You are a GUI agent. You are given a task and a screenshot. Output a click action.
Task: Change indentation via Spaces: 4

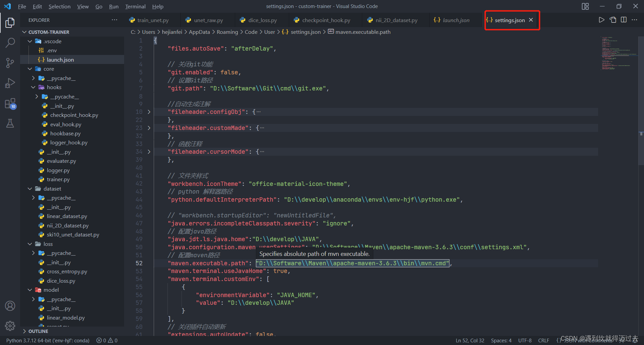coord(501,340)
